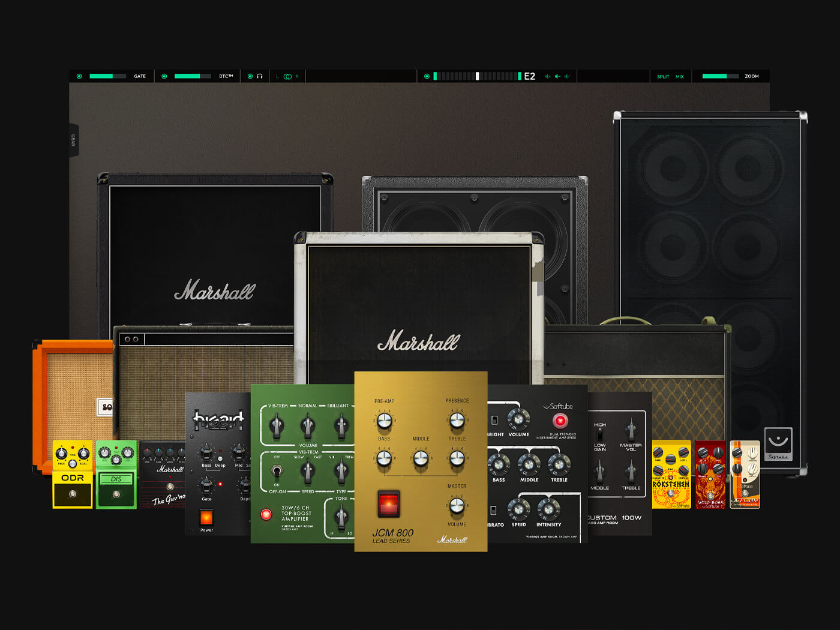Click the tuner note E2 readout
This screenshot has height=630, width=840.
tap(530, 76)
